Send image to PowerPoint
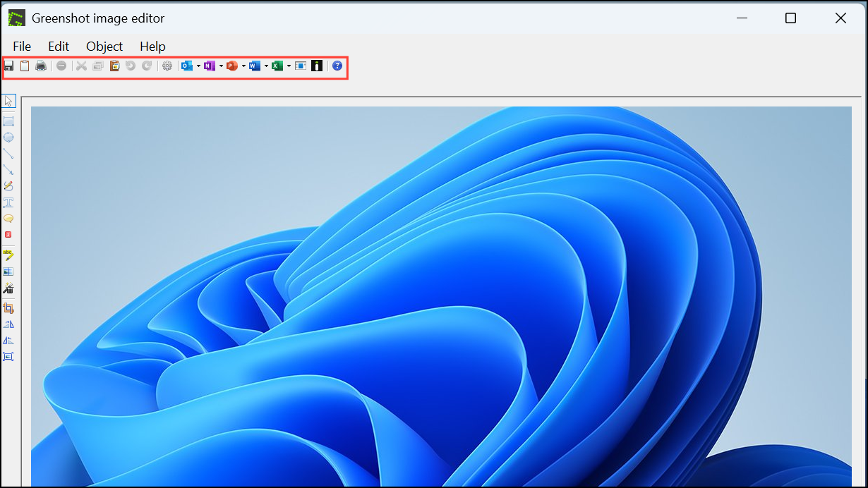This screenshot has width=868, height=488. pos(232,66)
